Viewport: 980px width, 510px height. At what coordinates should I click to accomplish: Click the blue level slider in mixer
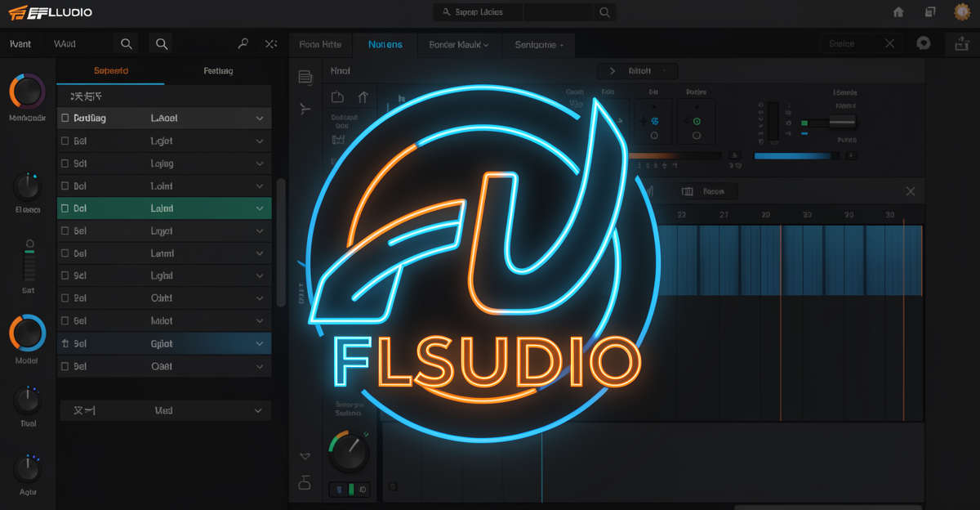pos(795,155)
